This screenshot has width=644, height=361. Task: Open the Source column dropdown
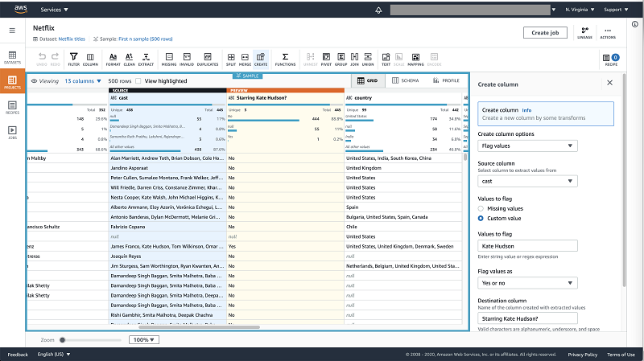527,182
